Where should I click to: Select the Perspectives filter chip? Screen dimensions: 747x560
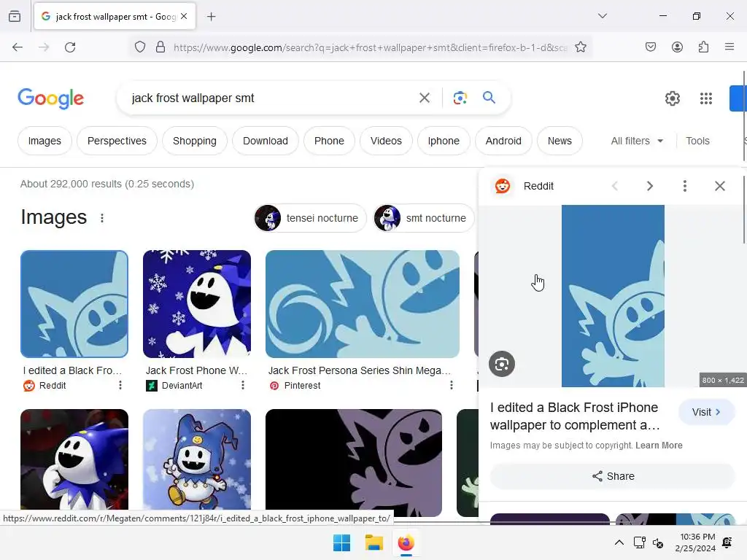point(117,141)
